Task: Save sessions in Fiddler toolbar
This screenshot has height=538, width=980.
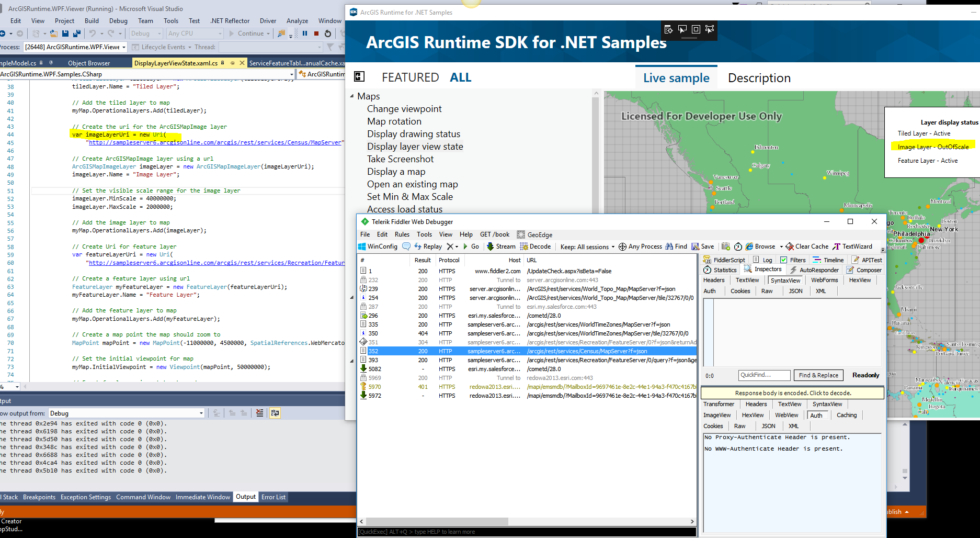Action: (703, 246)
